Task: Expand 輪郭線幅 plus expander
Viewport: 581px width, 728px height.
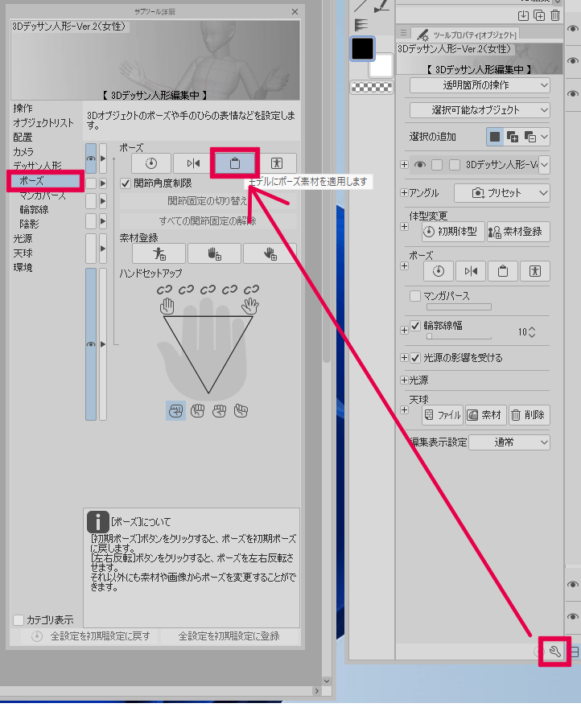Action: click(405, 330)
